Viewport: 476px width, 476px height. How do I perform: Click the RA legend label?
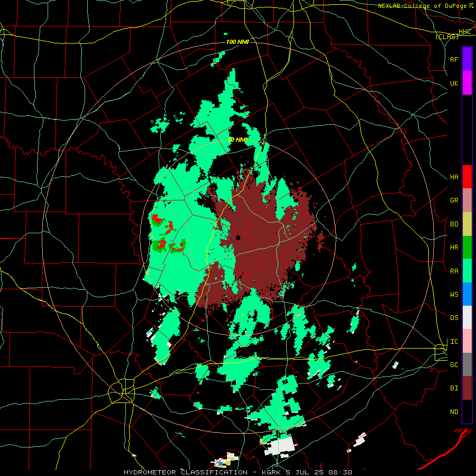(x=454, y=271)
